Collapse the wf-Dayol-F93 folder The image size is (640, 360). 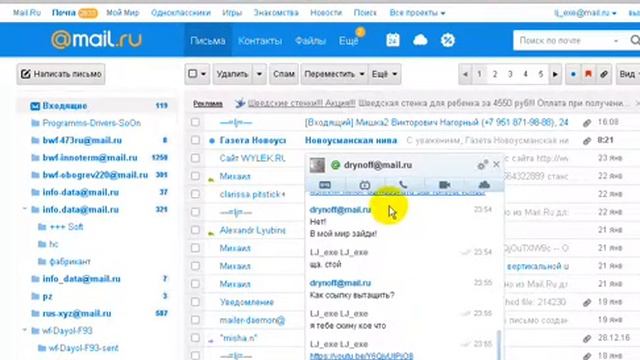click(x=24, y=330)
